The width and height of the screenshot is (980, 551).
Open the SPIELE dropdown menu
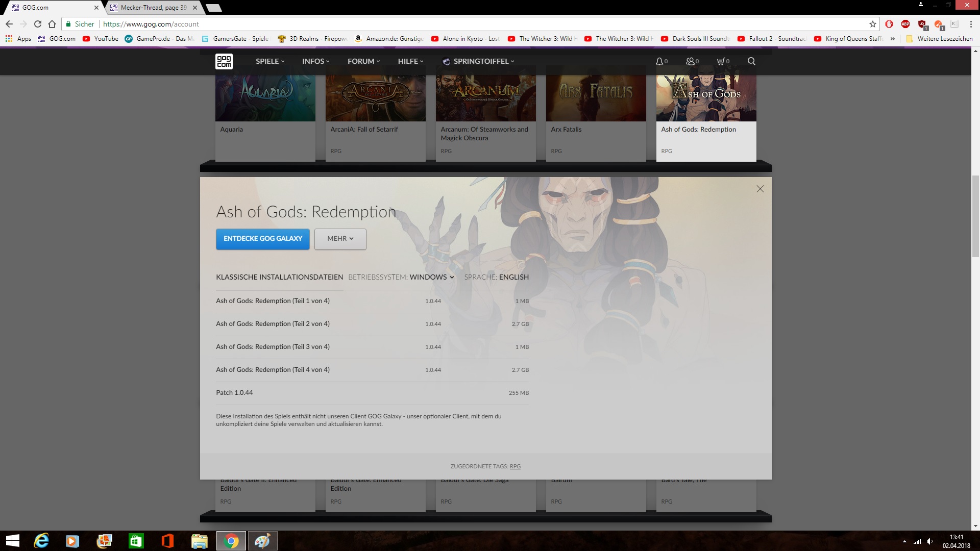[x=270, y=61]
